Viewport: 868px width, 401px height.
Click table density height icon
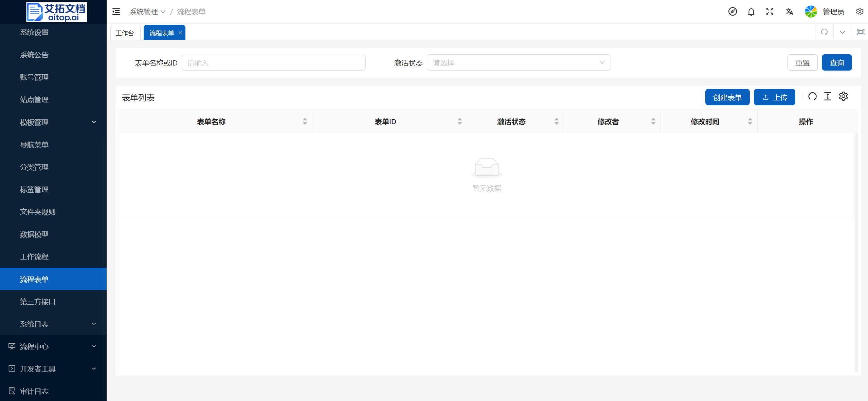828,97
